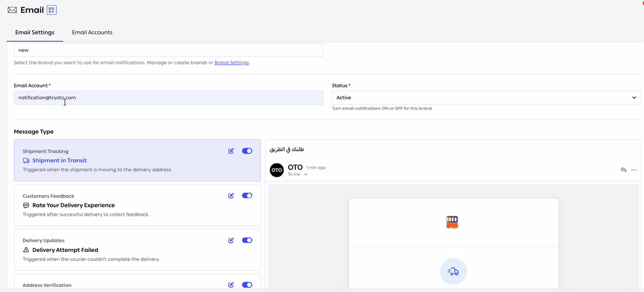644x292 pixels.
Task: Switch to the Email Accounts tab
Action: [x=92, y=32]
